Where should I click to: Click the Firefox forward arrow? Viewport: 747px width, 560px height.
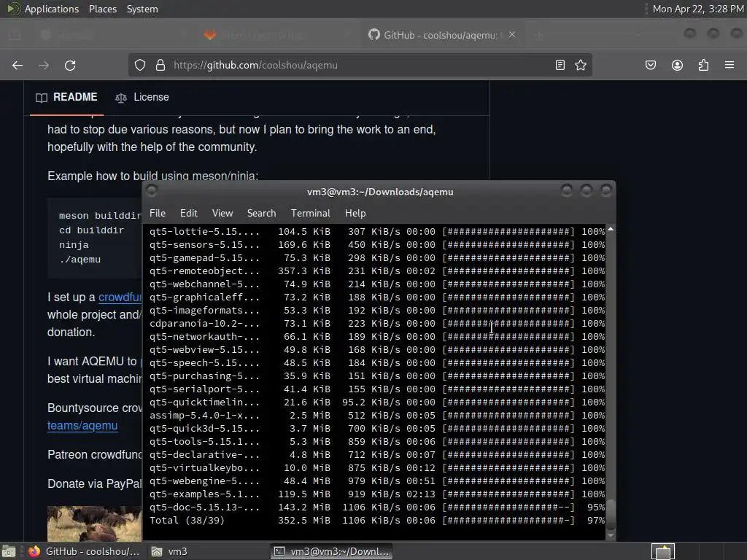[x=44, y=65]
